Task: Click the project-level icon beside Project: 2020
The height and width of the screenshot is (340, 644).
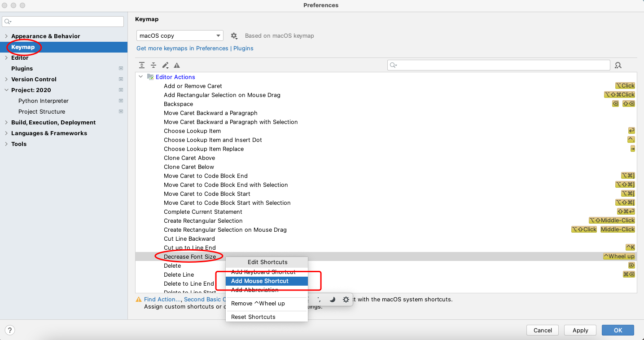Action: pyautogui.click(x=121, y=90)
